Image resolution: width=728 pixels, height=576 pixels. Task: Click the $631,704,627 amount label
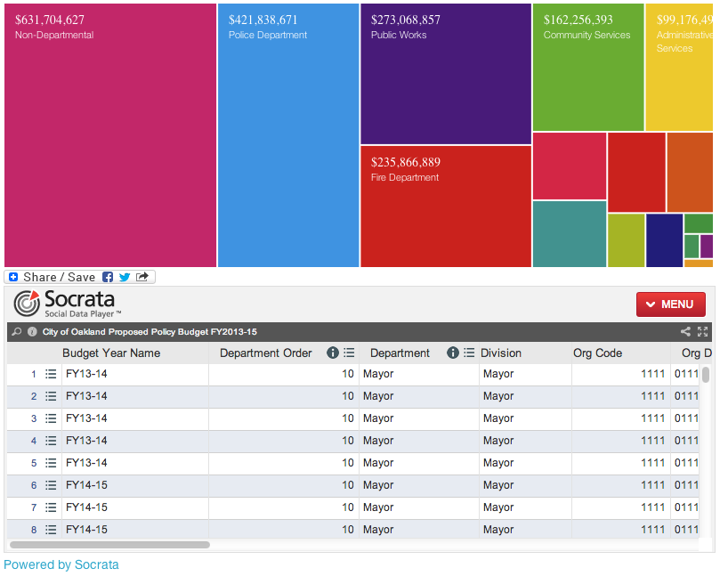(50, 20)
